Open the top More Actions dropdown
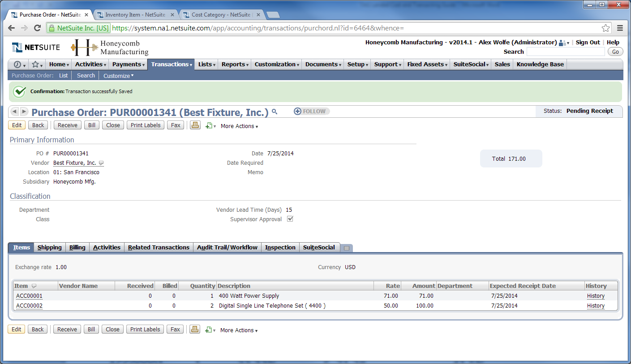631x364 pixels. (x=239, y=126)
